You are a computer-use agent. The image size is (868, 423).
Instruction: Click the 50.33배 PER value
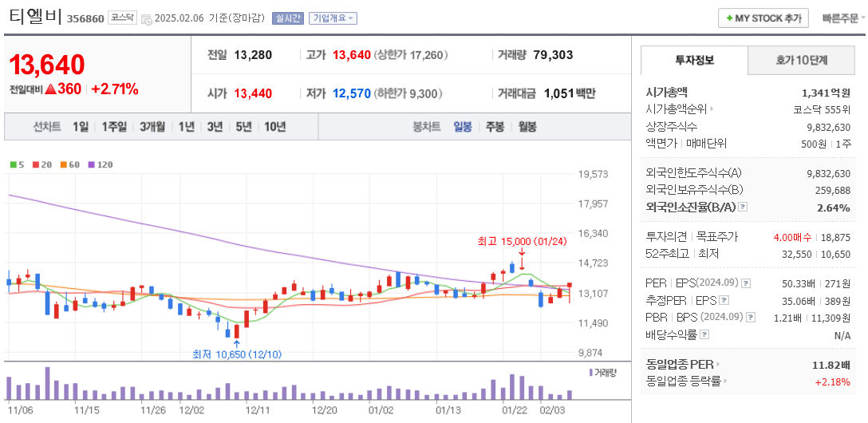(799, 283)
